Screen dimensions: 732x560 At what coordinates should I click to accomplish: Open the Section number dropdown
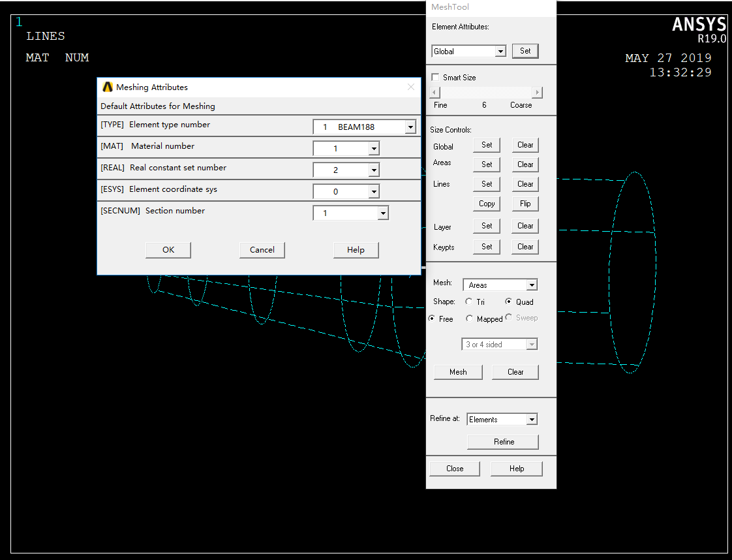(382, 213)
